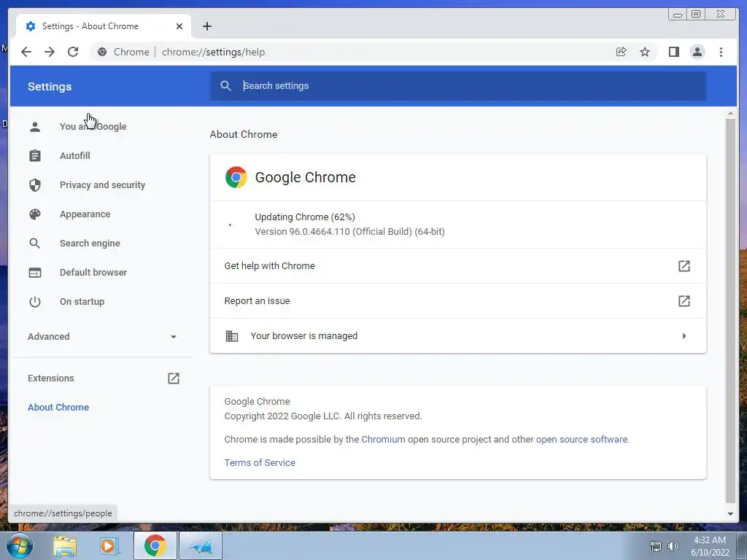
Task: Click the Google Chrome logo in About card
Action: pyautogui.click(x=236, y=177)
